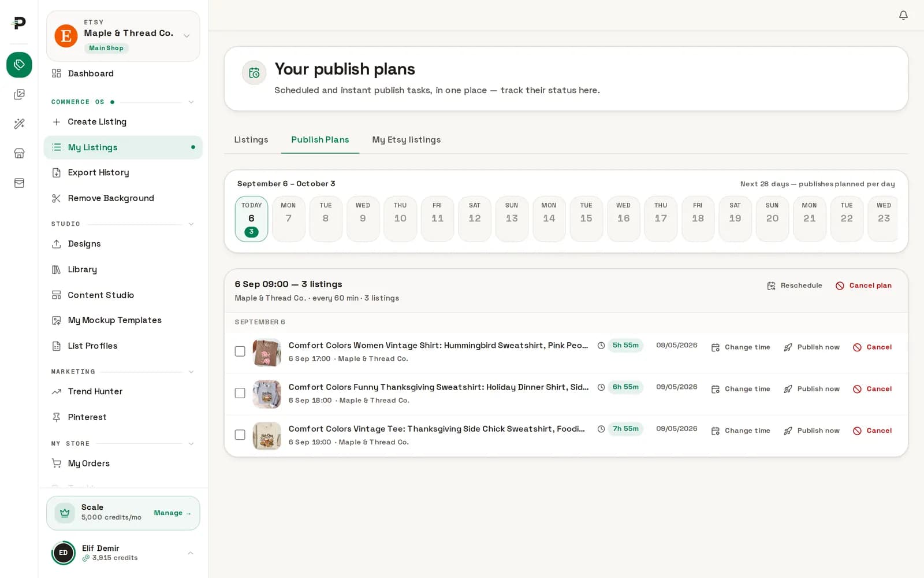Open the My Etsy listings tab
Screen dimensions: 924x578
pos(407,140)
